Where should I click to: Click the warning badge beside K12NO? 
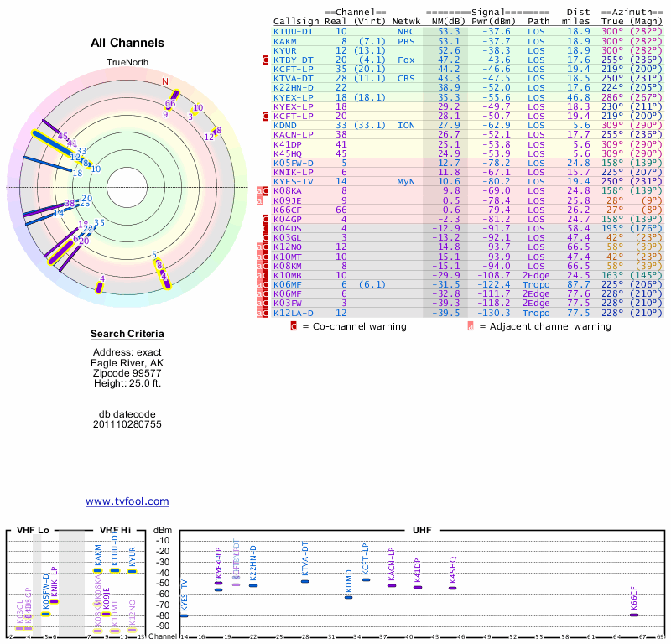[263, 247]
